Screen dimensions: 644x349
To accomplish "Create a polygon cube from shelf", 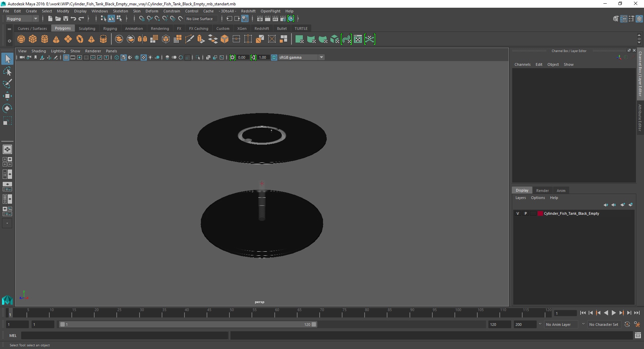I will 33,39.
